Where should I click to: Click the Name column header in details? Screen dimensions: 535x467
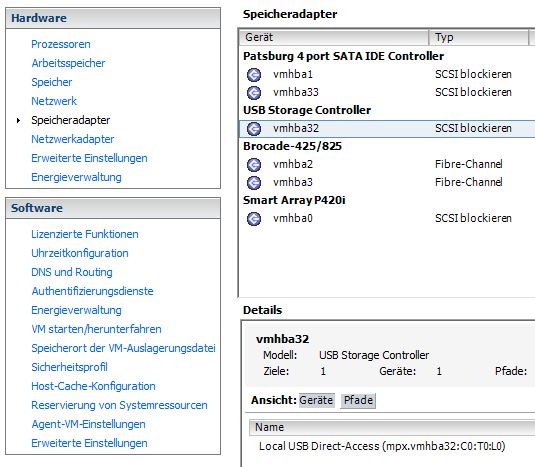pyautogui.click(x=392, y=427)
